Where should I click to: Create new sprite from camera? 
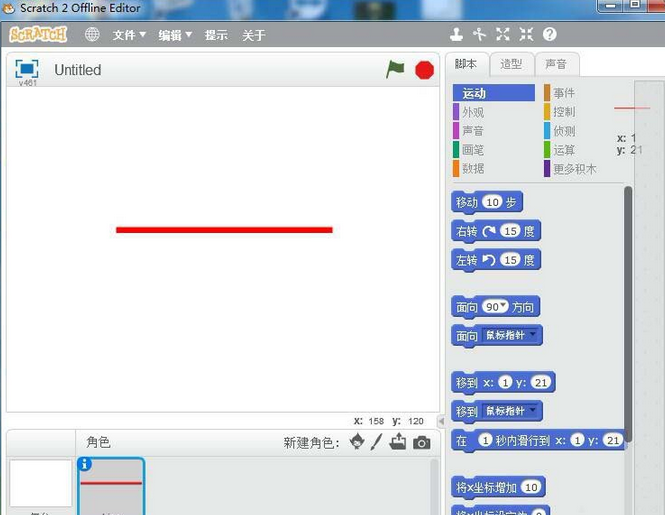click(422, 442)
